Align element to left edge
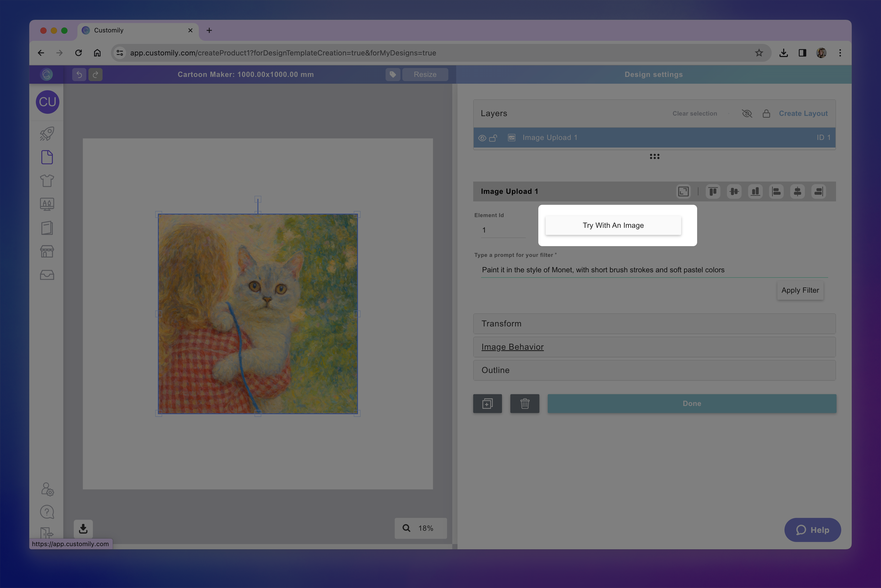 pyautogui.click(x=776, y=191)
